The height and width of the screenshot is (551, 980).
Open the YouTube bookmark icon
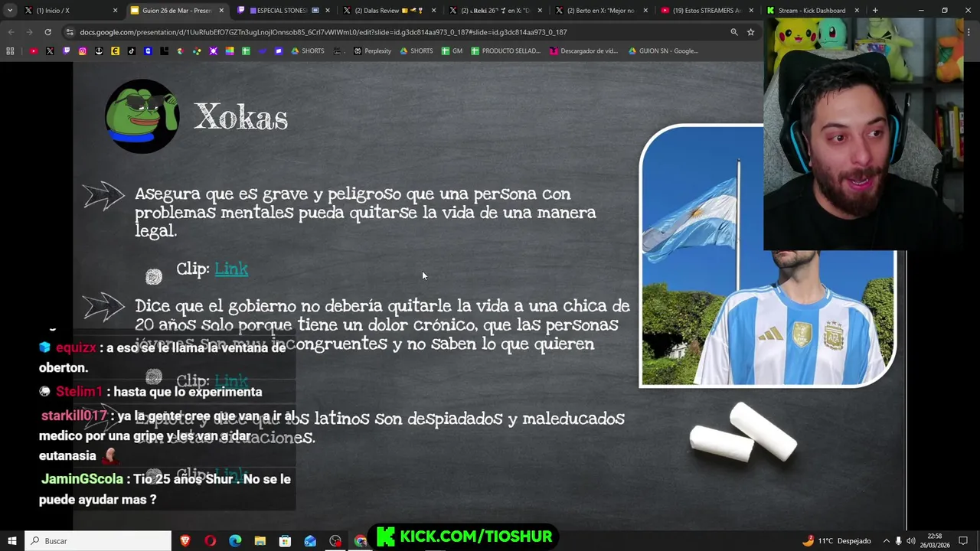click(34, 51)
